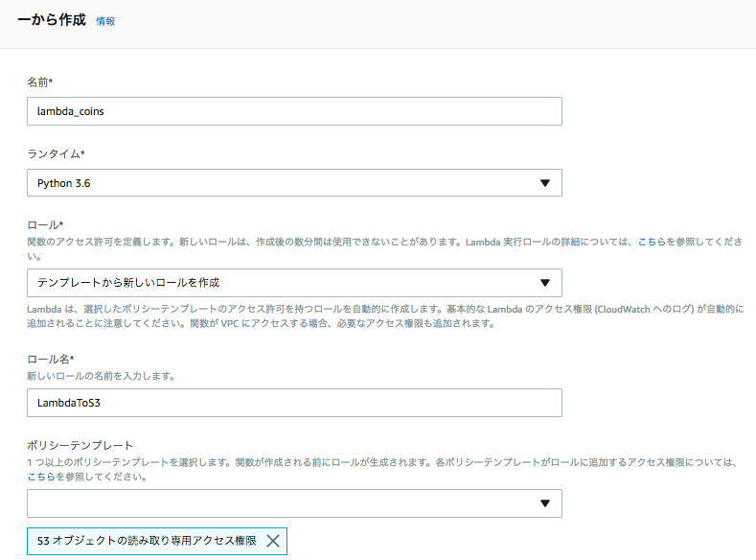This screenshot has width=756, height=560.
Task: Follow the こちら link in the ロール description
Action: point(652,242)
